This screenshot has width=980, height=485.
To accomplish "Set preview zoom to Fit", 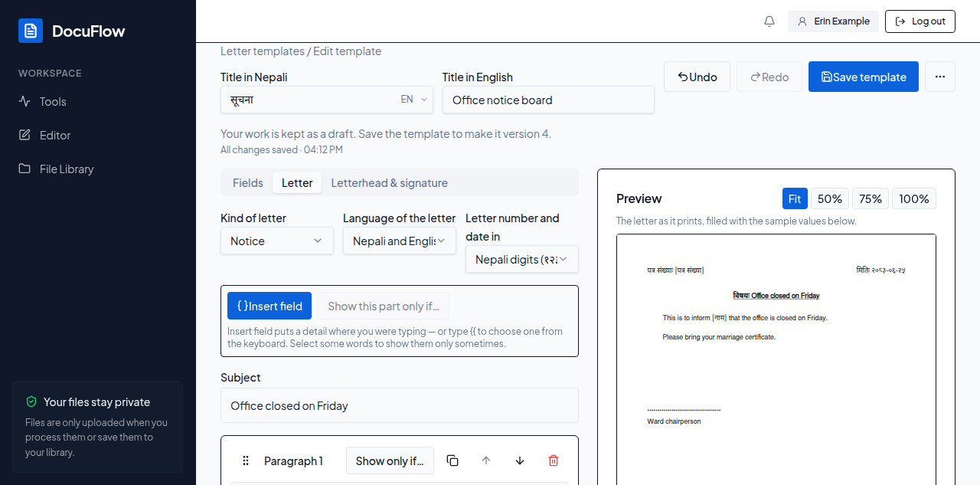I will coord(795,198).
